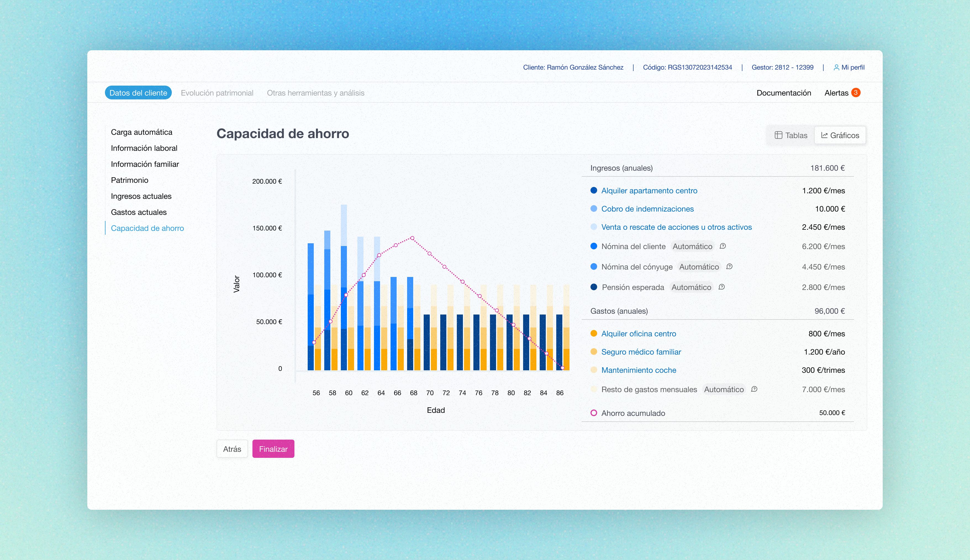
Task: Select Patrimonio in the sidebar
Action: pyautogui.click(x=130, y=180)
